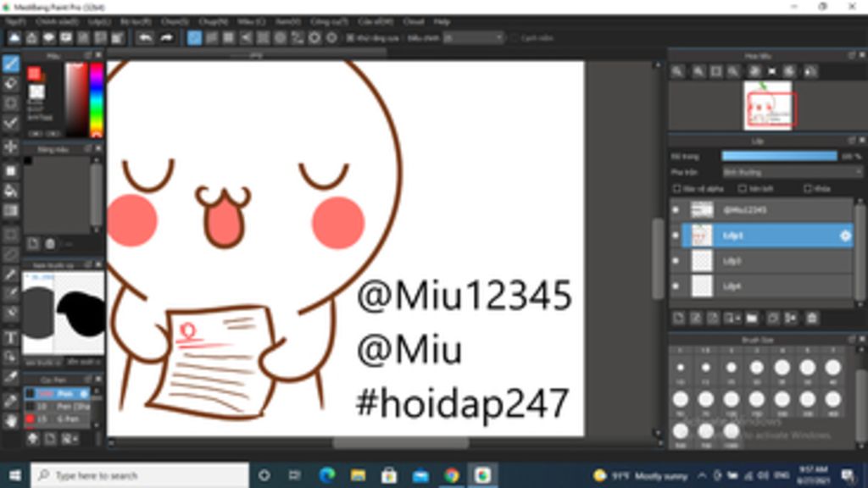Select the Gradient tool
This screenshot has width=868, height=488.
(10, 211)
